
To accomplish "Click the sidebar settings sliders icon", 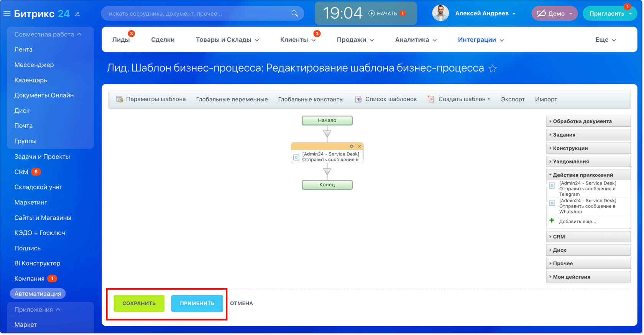I will (x=77, y=14).
